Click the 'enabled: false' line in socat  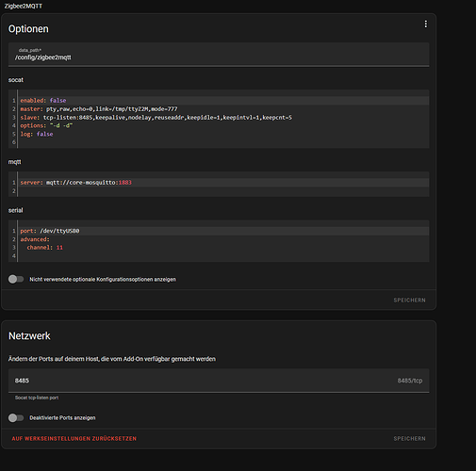pyautogui.click(x=43, y=101)
